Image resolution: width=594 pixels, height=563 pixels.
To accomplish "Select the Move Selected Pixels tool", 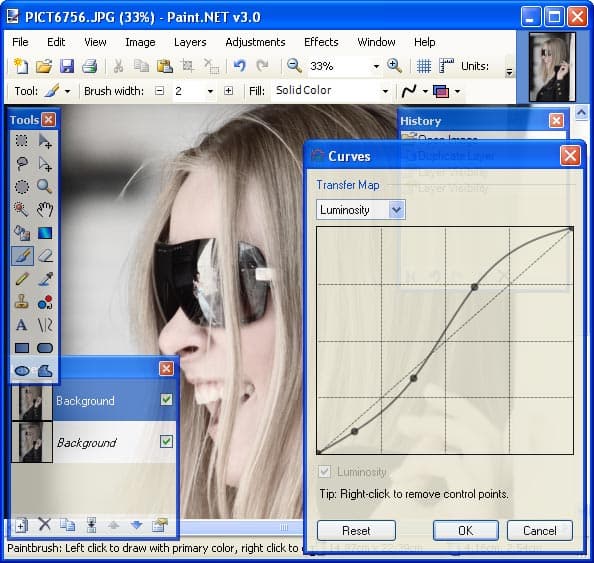I will (45, 141).
